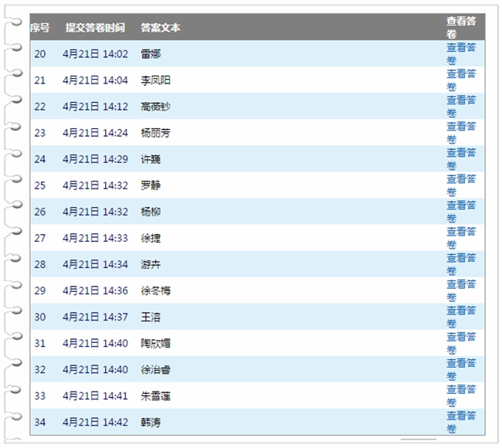The height and width of the screenshot is (448, 502).
Task: Open 查看答卷 link for 陶欣媚 row 31
Action: 461,343
